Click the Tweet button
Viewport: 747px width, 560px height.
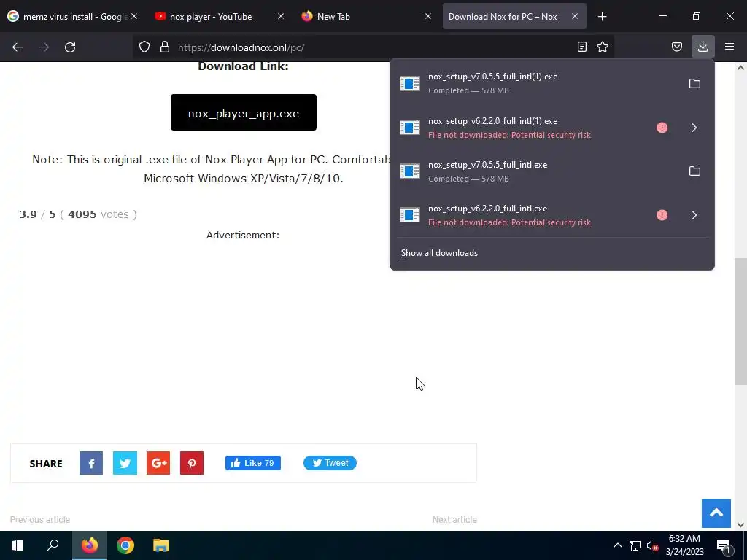click(x=330, y=463)
